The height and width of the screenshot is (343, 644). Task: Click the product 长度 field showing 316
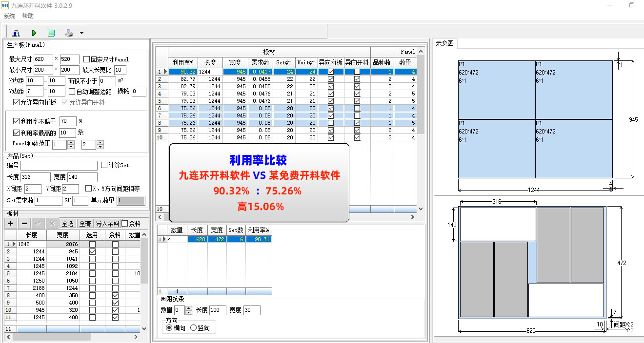pyautogui.click(x=36, y=177)
